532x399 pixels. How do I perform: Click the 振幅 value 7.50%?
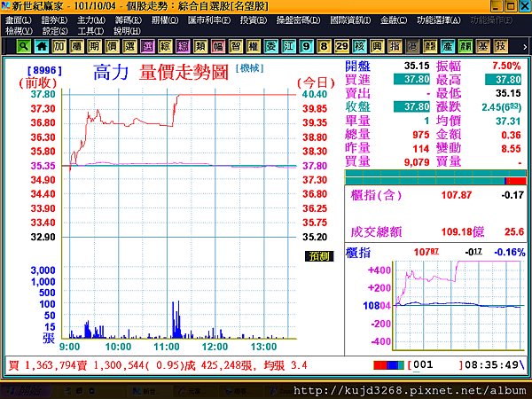click(x=506, y=66)
